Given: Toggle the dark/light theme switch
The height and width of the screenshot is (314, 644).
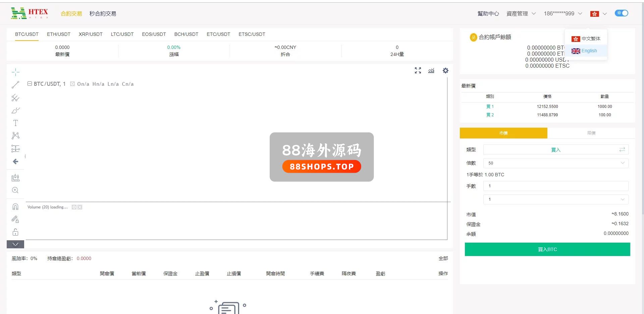Looking at the screenshot, I should pyautogui.click(x=621, y=13).
